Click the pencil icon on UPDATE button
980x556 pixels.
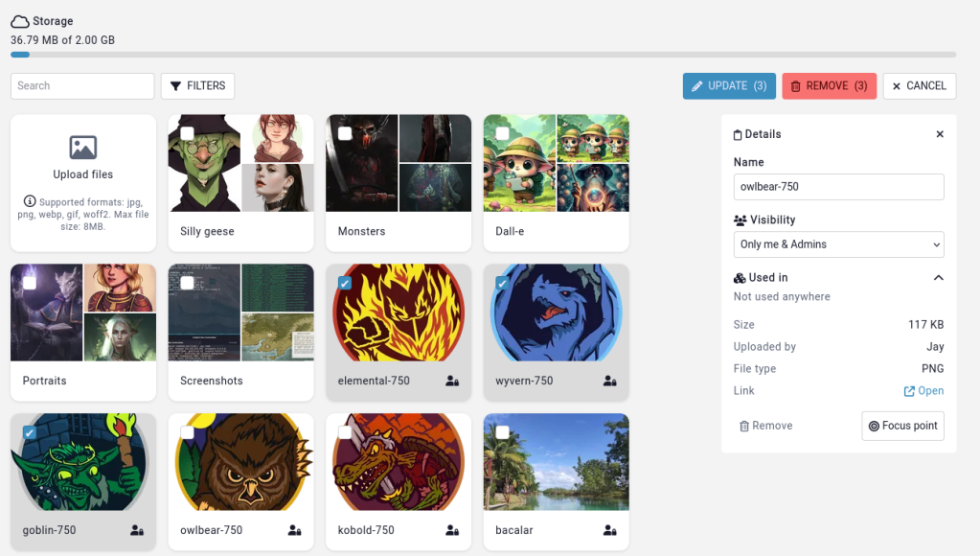tap(697, 85)
